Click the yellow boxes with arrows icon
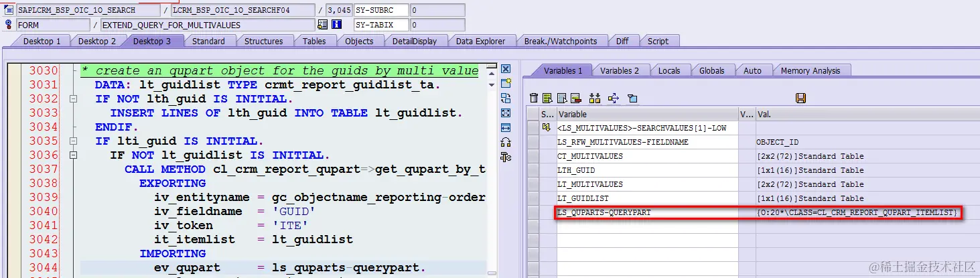 (595, 98)
